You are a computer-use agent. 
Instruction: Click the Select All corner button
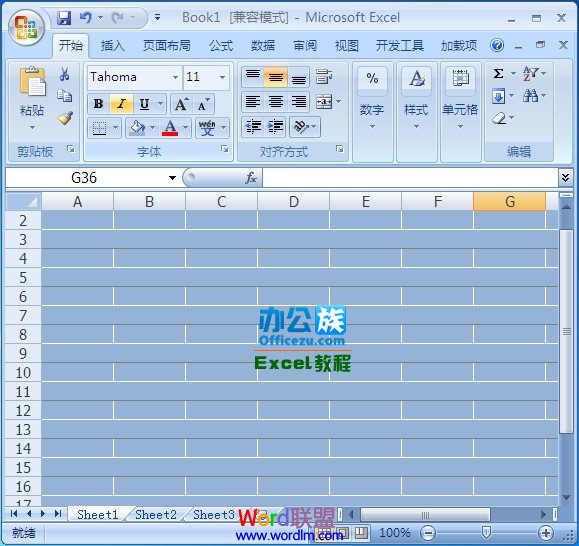pos(23,202)
